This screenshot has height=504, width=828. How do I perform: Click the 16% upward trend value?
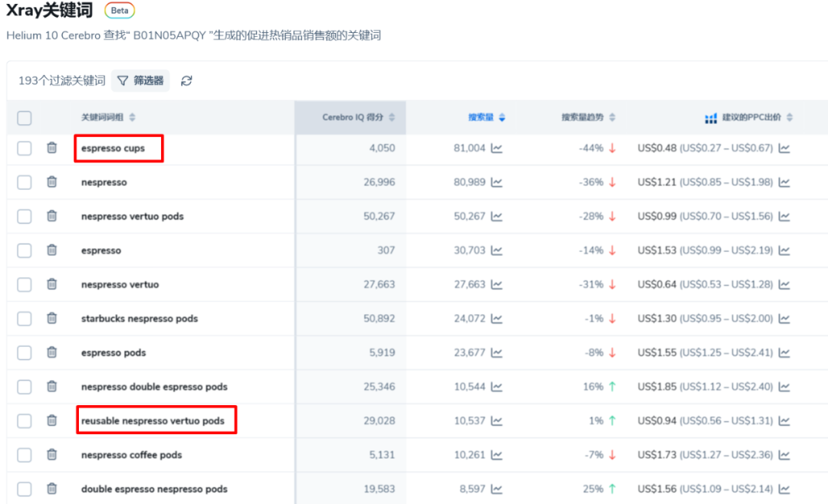(593, 387)
